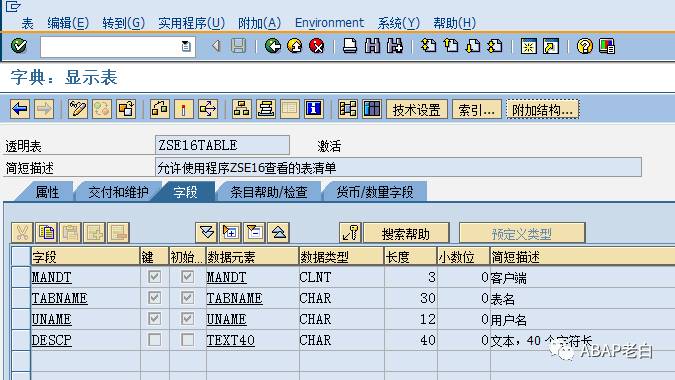675x380 pixels.
Task: Click the ZSE16TABLE table name field
Action: (222, 145)
